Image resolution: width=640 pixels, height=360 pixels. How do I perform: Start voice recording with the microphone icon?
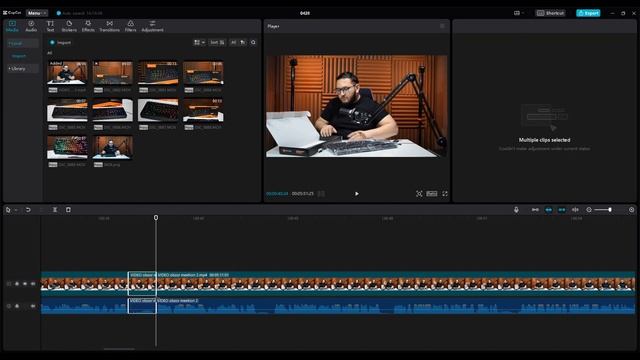tap(516, 210)
